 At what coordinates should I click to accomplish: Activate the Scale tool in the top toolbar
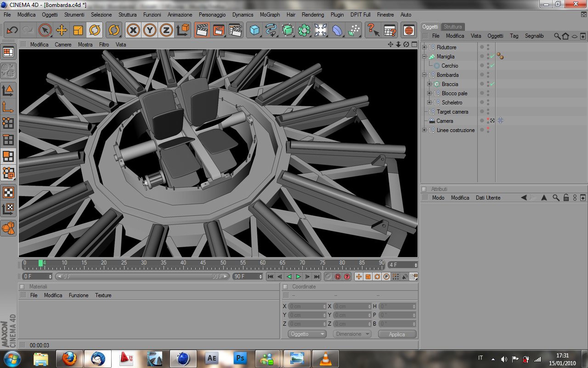pos(78,30)
